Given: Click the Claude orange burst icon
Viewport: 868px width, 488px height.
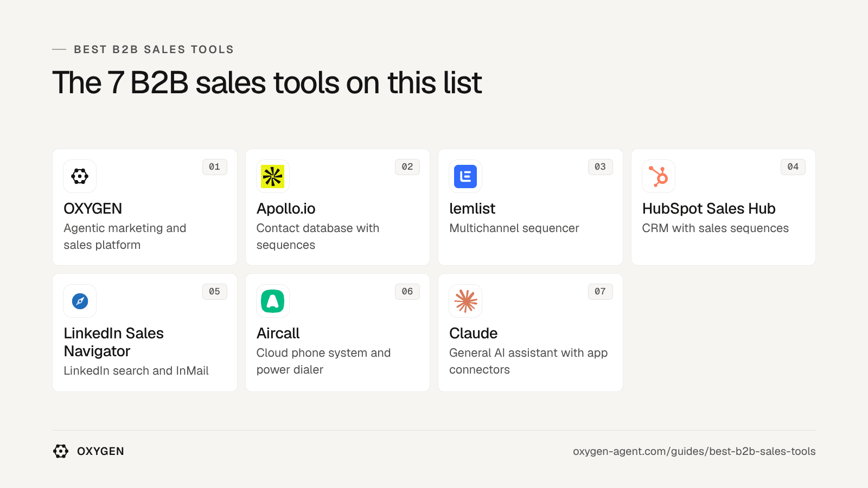Looking at the screenshot, I should coord(465,301).
